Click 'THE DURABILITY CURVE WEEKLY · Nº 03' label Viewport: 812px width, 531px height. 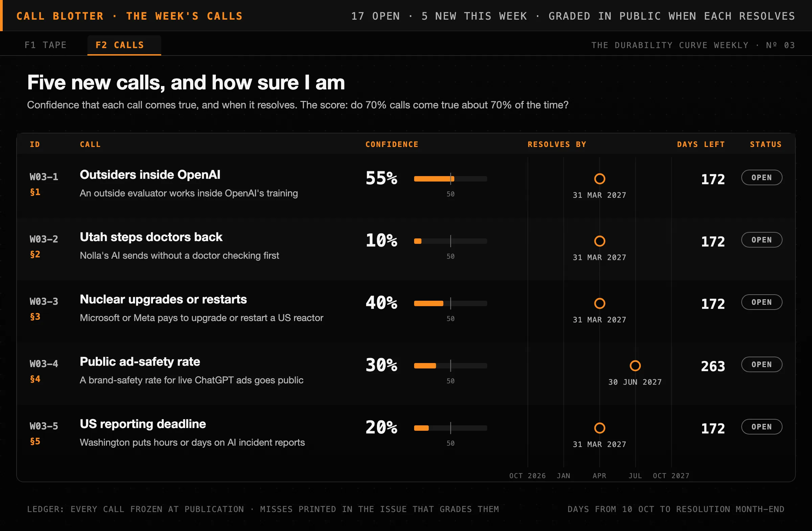pyautogui.click(x=693, y=45)
